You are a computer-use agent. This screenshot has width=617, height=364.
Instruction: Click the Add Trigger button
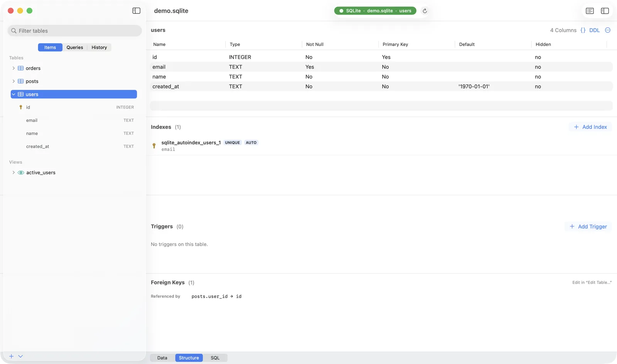pos(588,226)
